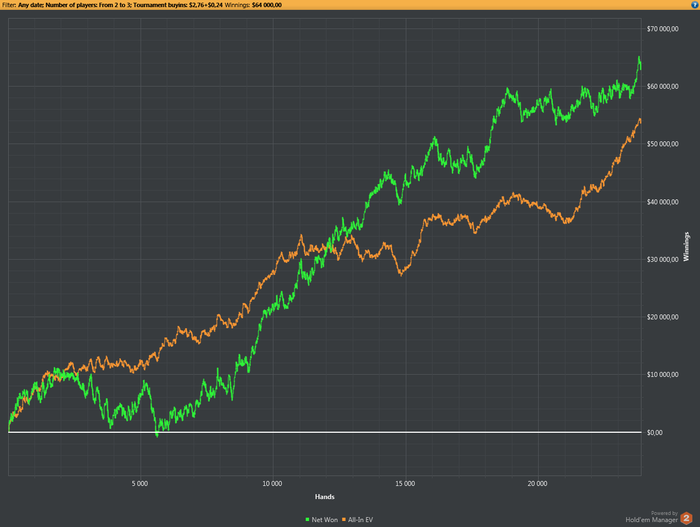
Task: Click the 15 000 hands axis label
Action: 405,484
